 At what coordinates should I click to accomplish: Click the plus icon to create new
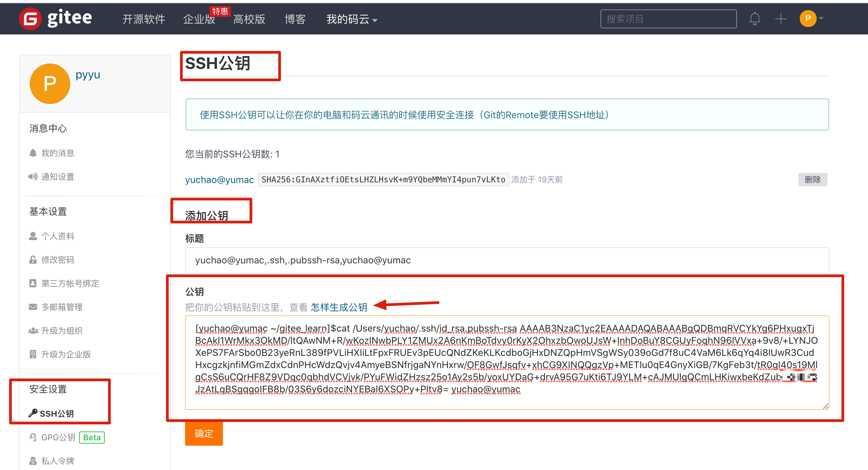point(781,19)
